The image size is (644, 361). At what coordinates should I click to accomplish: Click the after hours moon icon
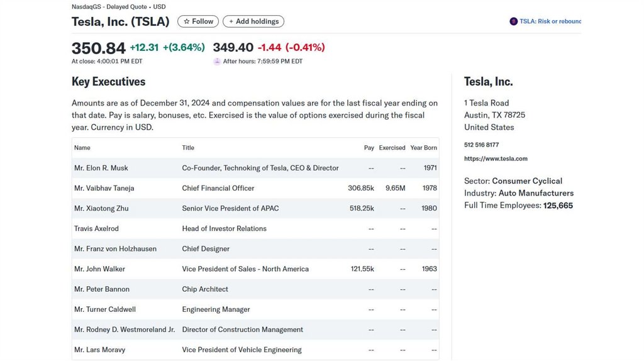(217, 62)
